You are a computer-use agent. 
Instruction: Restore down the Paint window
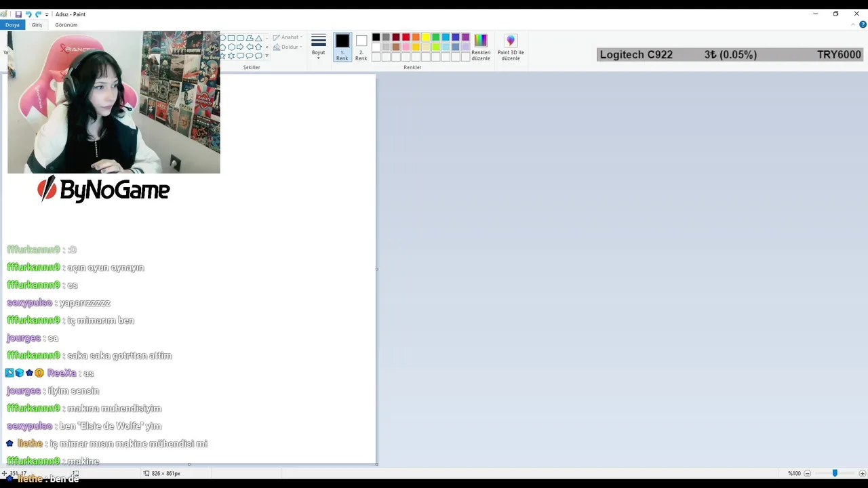click(835, 14)
